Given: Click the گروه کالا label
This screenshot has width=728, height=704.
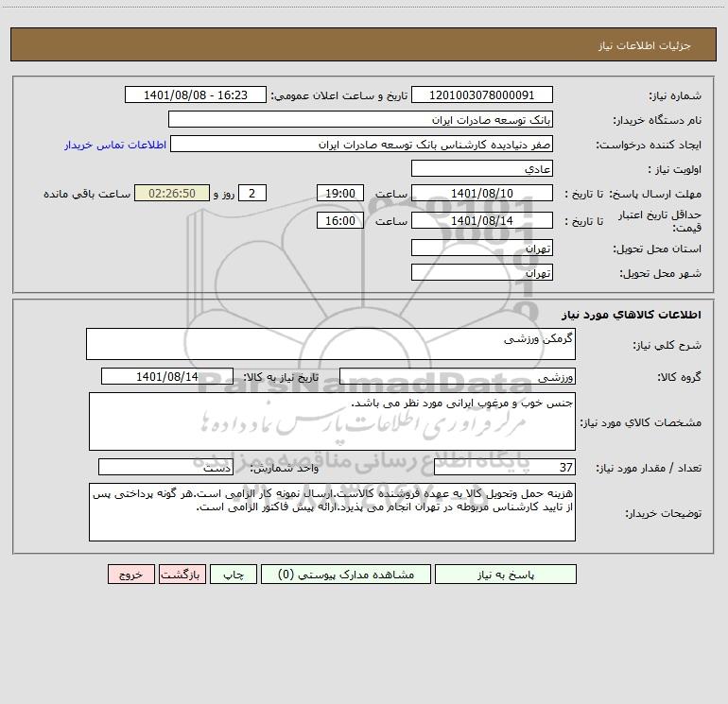Looking at the screenshot, I should (679, 377).
